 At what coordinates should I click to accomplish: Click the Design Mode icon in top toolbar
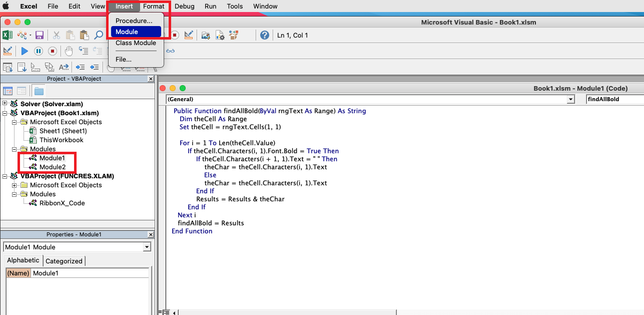click(189, 35)
